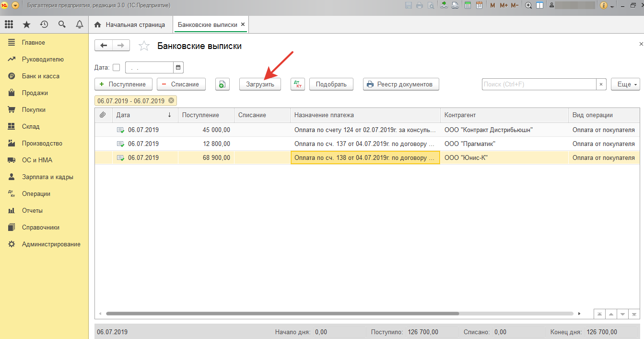This screenshot has width=644, height=339.
Task: Open the Зарплата и кадры section
Action: point(44,177)
